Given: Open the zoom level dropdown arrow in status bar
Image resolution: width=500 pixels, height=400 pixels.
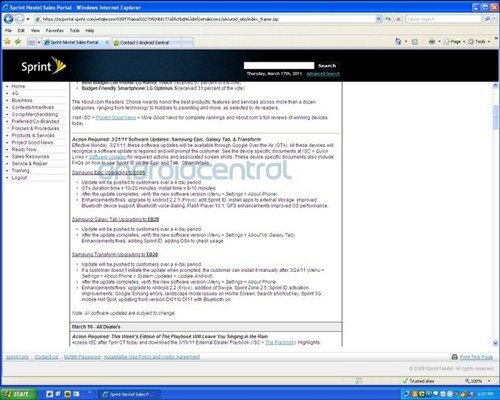Looking at the screenshot, I should pyautogui.click(x=489, y=381).
